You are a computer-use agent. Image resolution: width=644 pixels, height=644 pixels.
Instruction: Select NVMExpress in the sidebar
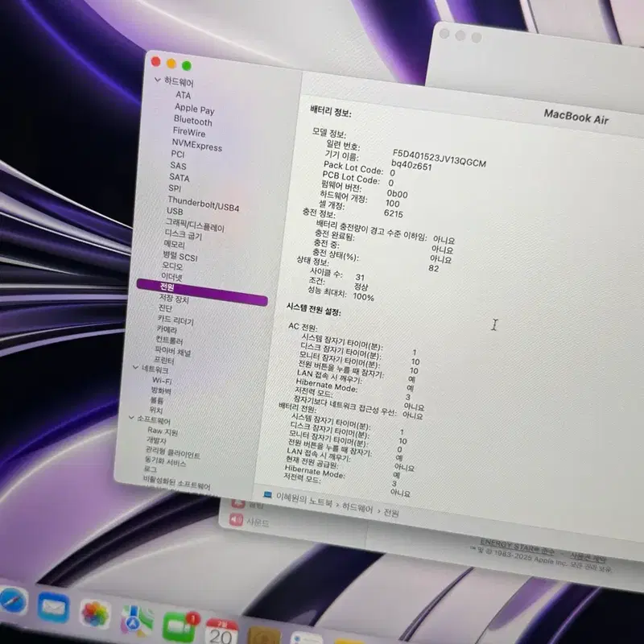(x=196, y=145)
